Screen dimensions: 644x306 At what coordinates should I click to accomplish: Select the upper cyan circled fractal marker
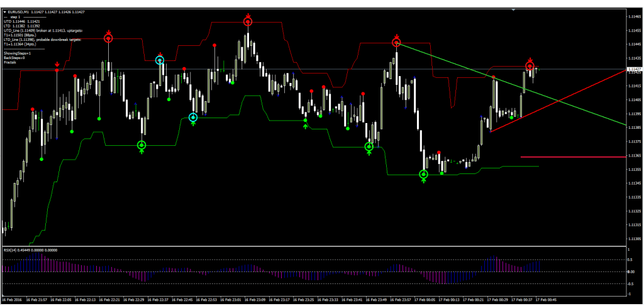(160, 60)
